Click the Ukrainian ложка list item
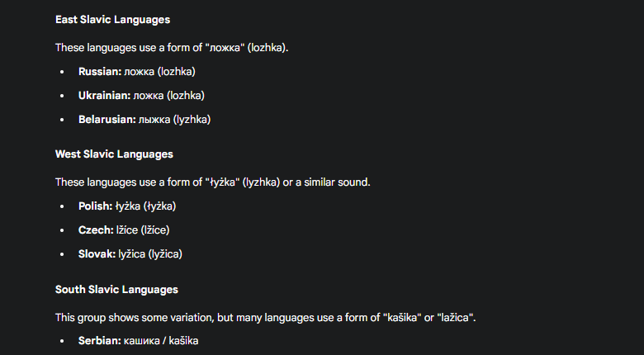Screen dimensions: 644x355 pos(141,95)
